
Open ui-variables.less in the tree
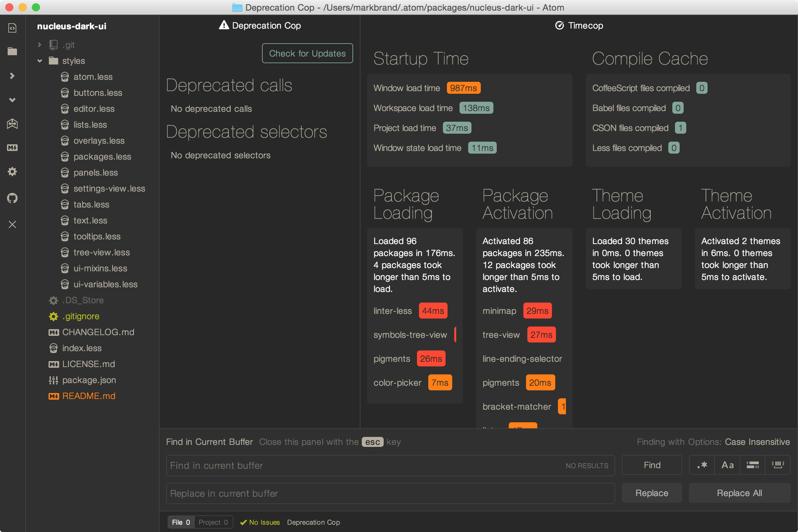pos(105,284)
